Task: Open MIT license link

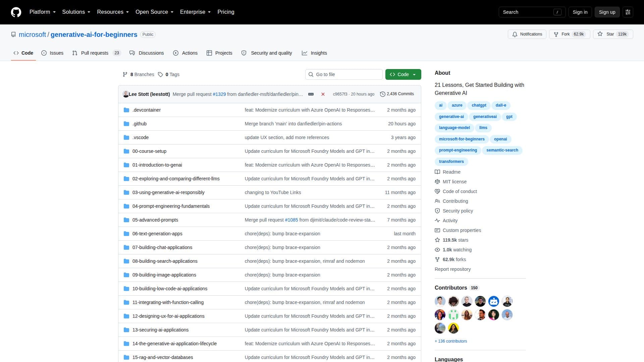Action: coord(450,182)
